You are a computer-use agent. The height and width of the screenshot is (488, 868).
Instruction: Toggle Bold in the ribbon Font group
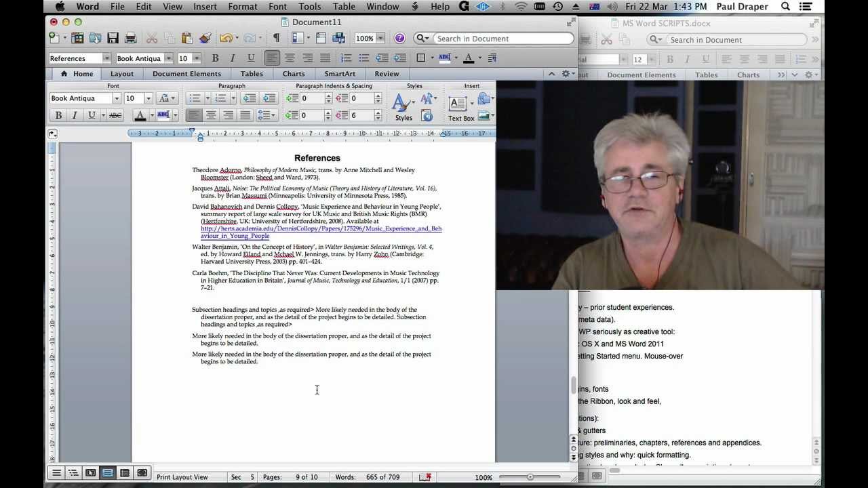tap(58, 116)
